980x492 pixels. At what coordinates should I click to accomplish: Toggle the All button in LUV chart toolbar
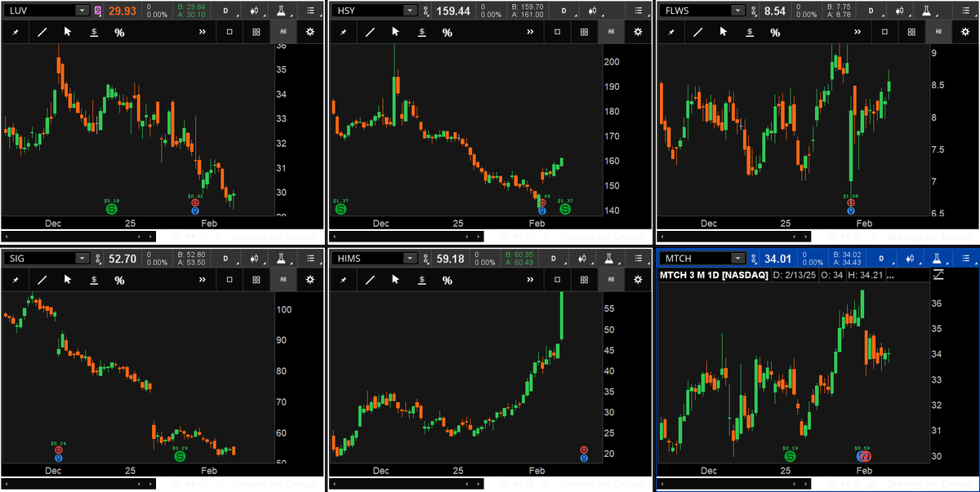click(283, 32)
